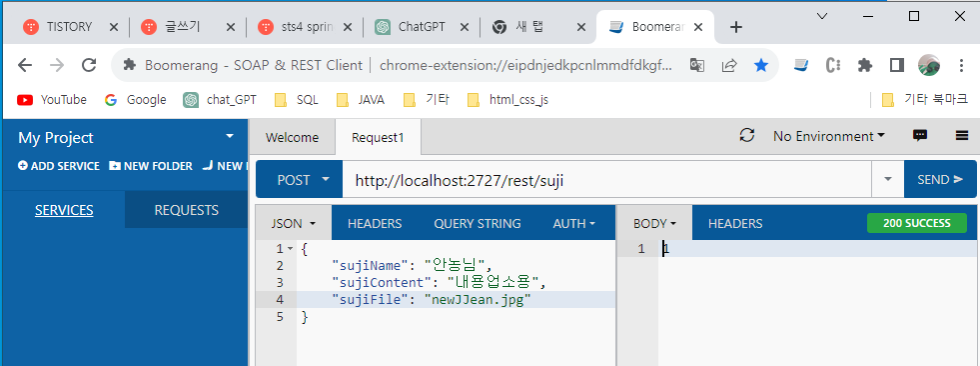The height and width of the screenshot is (366, 980).
Task: Click the sync refresh icon
Action: [747, 135]
